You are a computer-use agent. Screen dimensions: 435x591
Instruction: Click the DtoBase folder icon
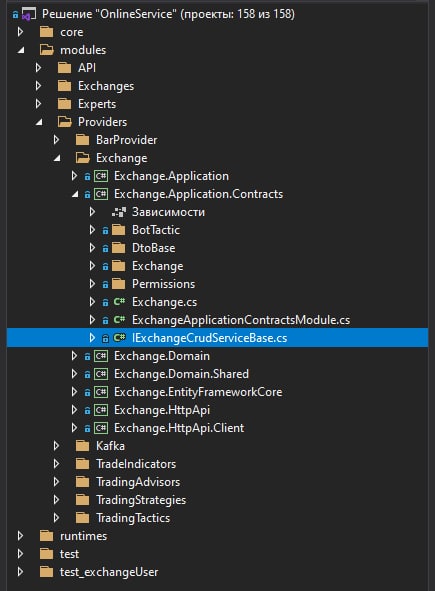tap(118, 248)
